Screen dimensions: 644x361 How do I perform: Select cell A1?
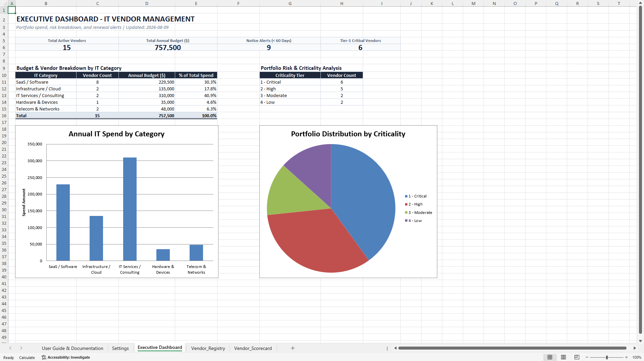(12, 10)
